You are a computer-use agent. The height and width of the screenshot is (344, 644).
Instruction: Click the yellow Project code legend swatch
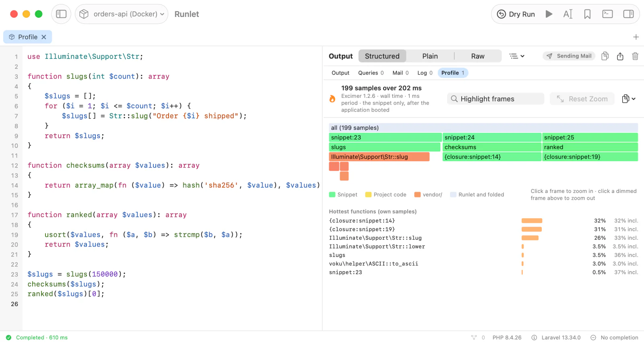click(368, 195)
